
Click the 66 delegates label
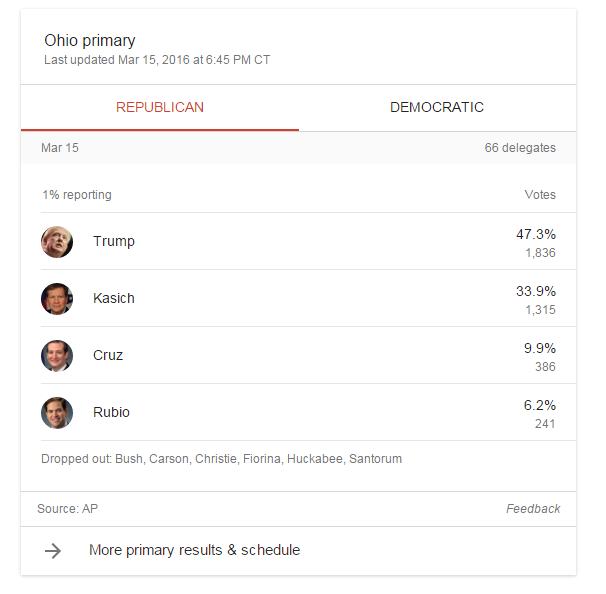(x=520, y=148)
